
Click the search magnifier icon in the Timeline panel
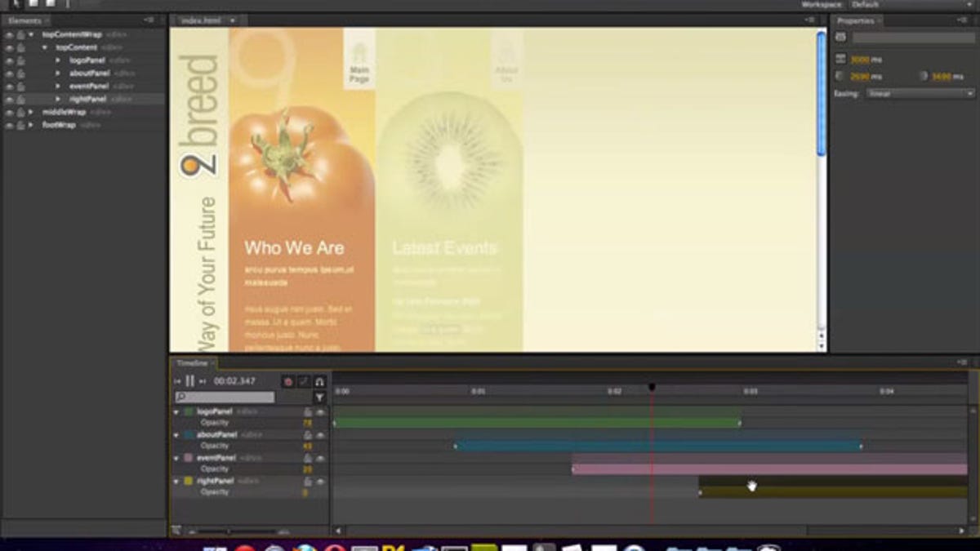click(181, 398)
